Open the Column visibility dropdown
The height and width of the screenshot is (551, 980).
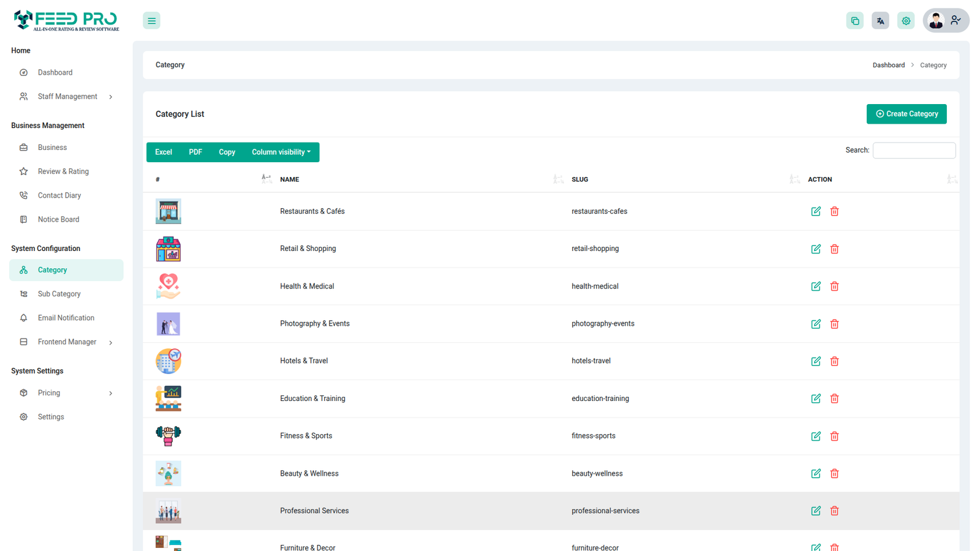pos(281,152)
